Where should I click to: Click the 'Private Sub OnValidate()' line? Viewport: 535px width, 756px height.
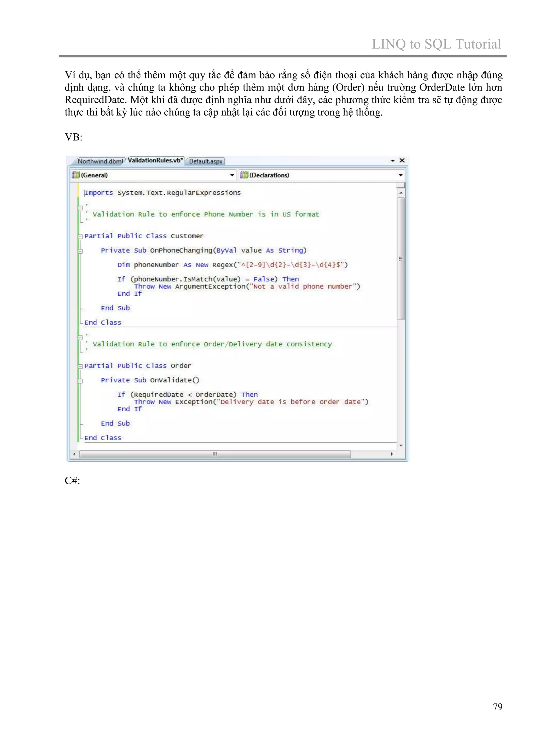[150, 380]
